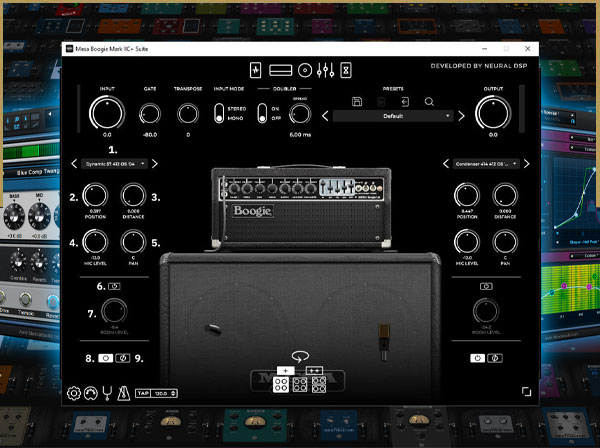The image size is (600, 448).
Task: Go to the next preset arrow
Action: (461, 116)
